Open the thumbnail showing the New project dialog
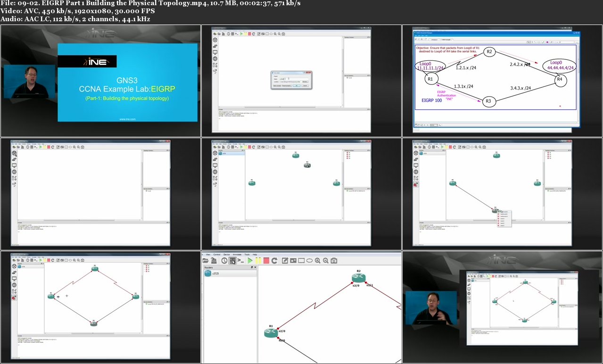The image size is (603, 364). 301,81
